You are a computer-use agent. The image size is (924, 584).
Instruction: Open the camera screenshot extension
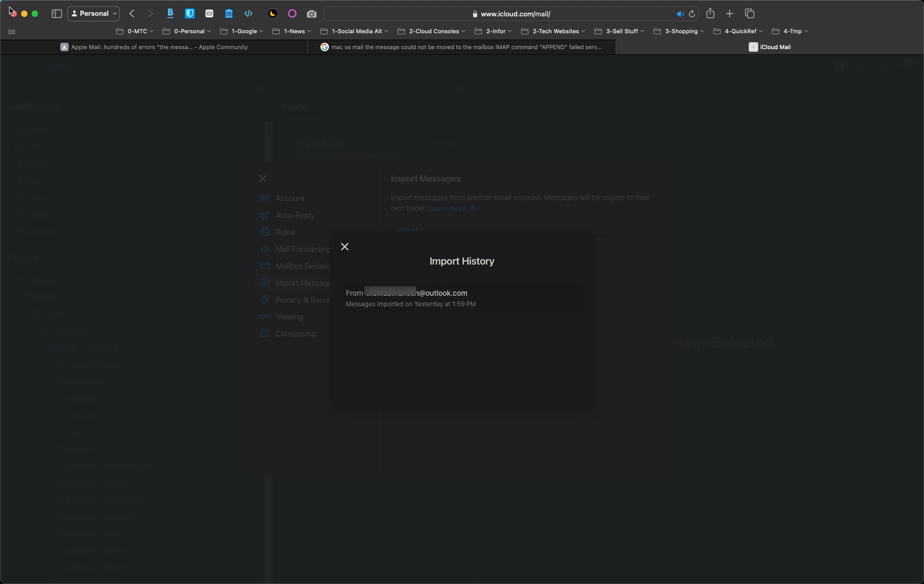(312, 14)
